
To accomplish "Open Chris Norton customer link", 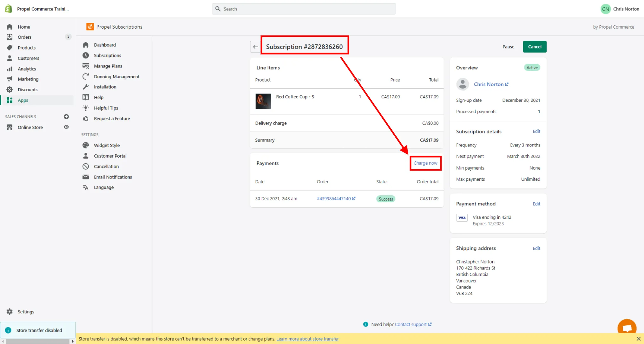I will coord(491,84).
